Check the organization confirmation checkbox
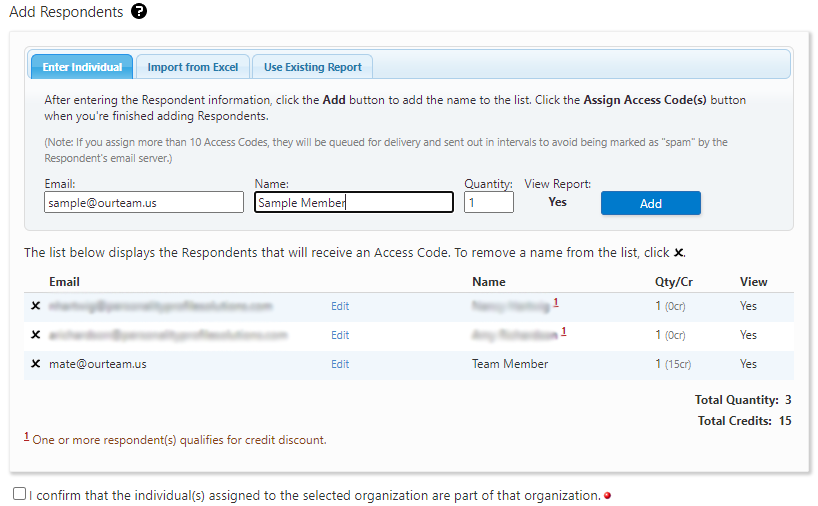The width and height of the screenshot is (818, 506). click(x=19, y=493)
